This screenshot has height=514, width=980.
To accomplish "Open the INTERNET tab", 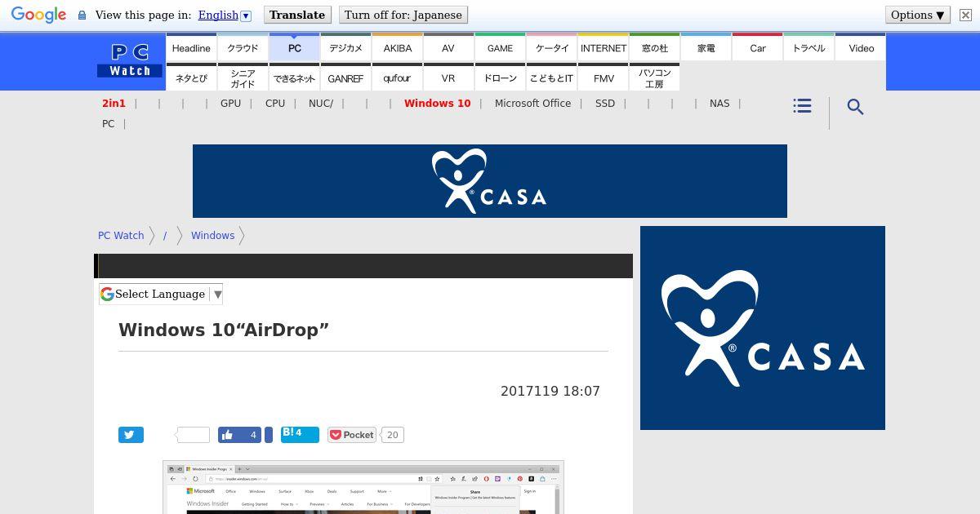I will (603, 48).
